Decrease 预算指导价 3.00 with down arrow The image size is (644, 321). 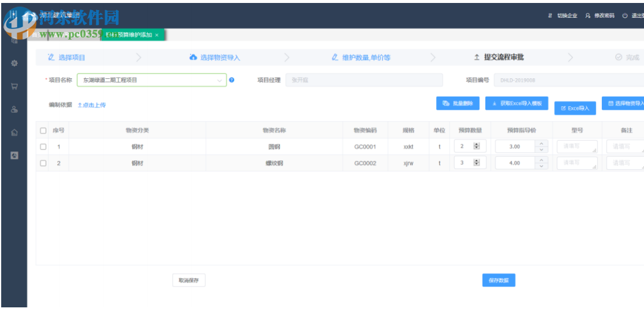(x=541, y=150)
